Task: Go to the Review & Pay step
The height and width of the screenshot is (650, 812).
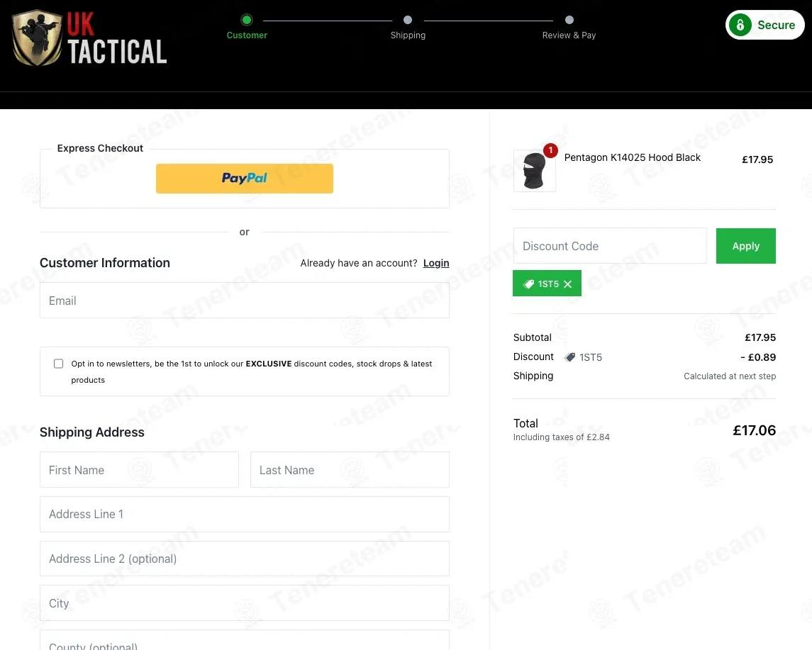Action: [569, 20]
